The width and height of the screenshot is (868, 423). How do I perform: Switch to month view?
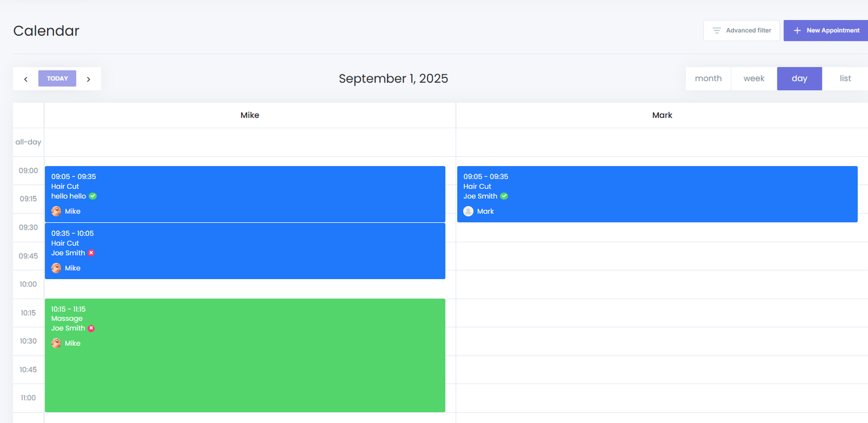708,78
